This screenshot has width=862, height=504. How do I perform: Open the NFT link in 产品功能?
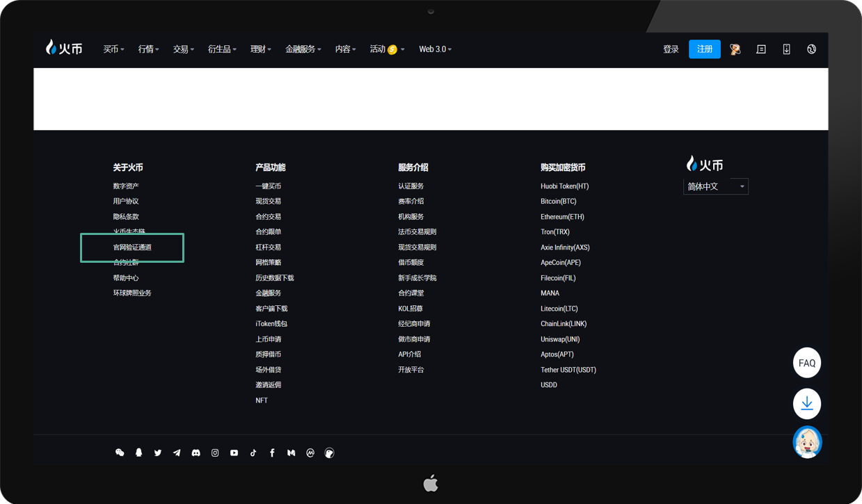262,400
